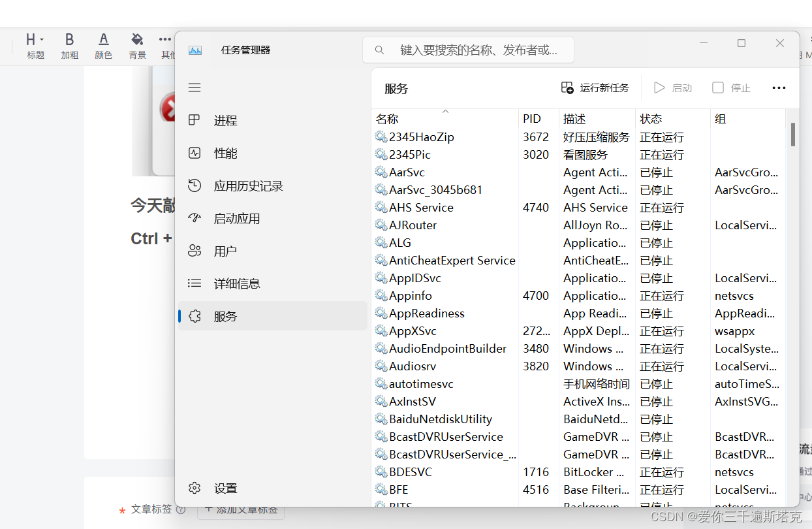Sort by 组 group column

748,119
